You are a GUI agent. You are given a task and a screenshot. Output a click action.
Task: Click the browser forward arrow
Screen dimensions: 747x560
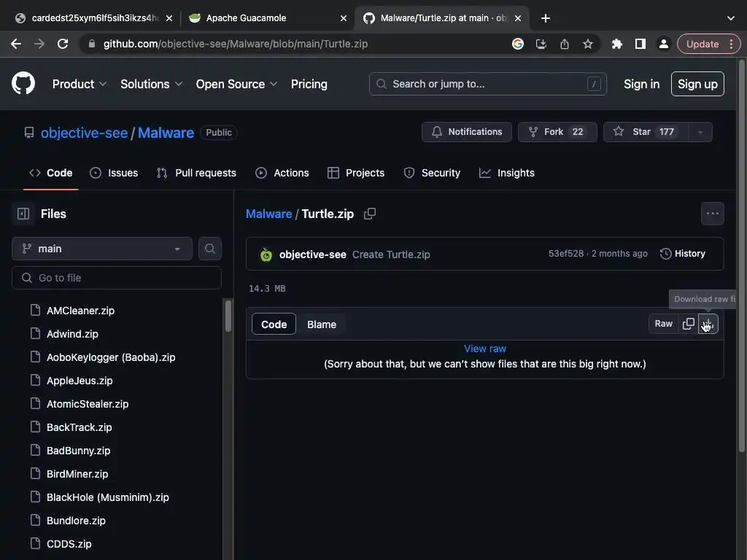click(39, 44)
